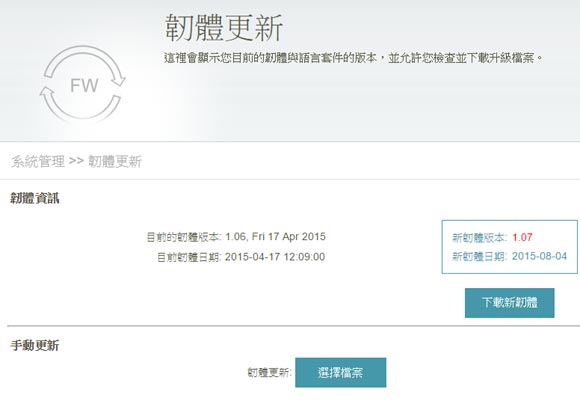Click the 新韌體版本 label in the box

[479, 237]
